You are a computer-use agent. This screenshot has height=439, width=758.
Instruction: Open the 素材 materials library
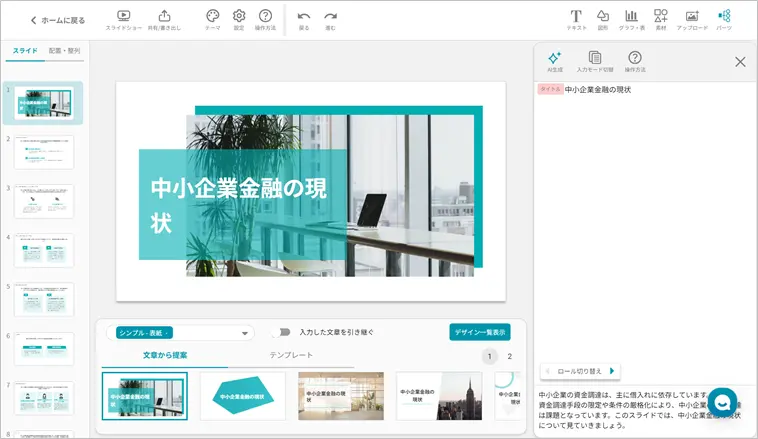pos(661,20)
